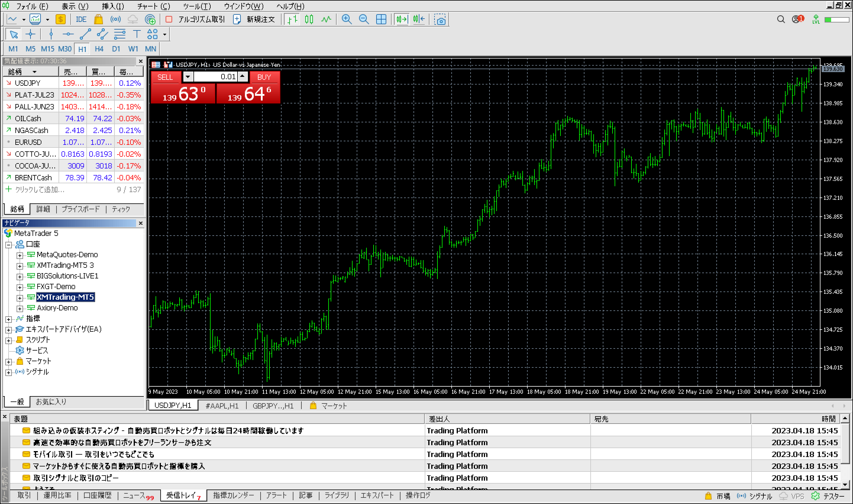The image size is (853, 504).
Task: Open the lot volume dropdown arrow
Action: [x=188, y=77]
